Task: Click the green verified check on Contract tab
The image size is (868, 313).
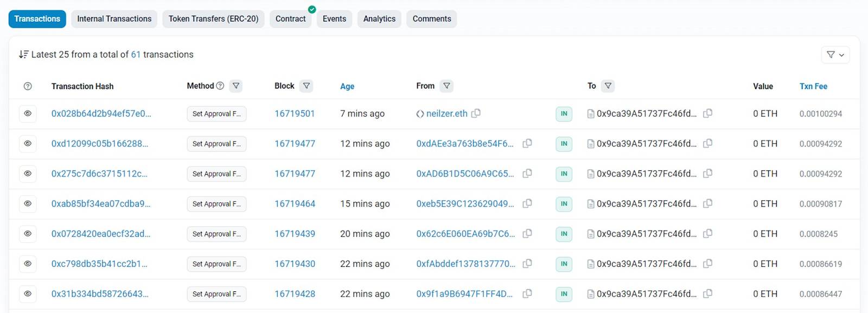Action: click(x=312, y=9)
